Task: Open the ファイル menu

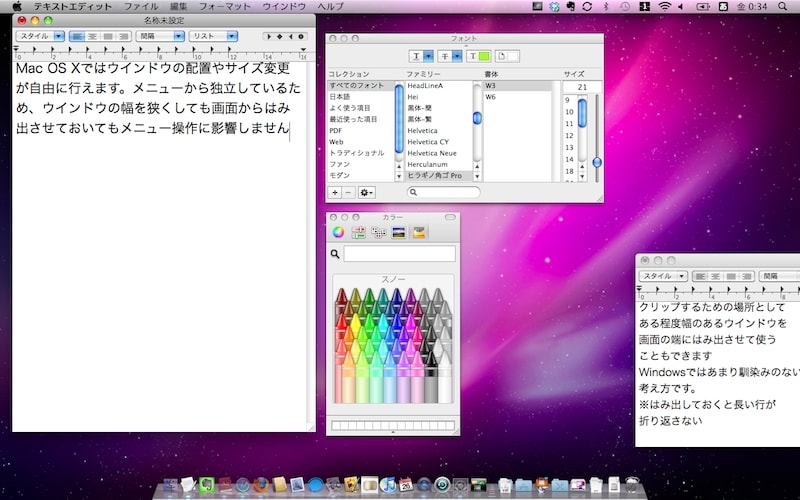Action: pos(140,7)
